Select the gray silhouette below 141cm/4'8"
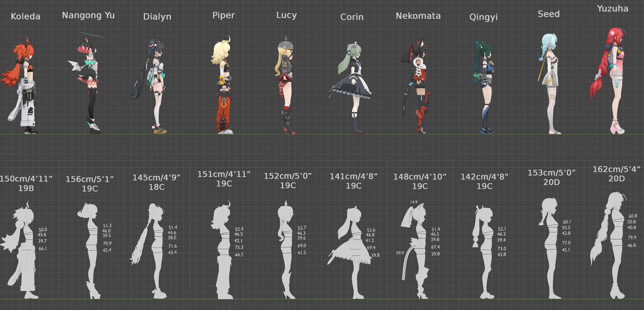Image resolution: width=644 pixels, height=310 pixels. pyautogui.click(x=350, y=253)
